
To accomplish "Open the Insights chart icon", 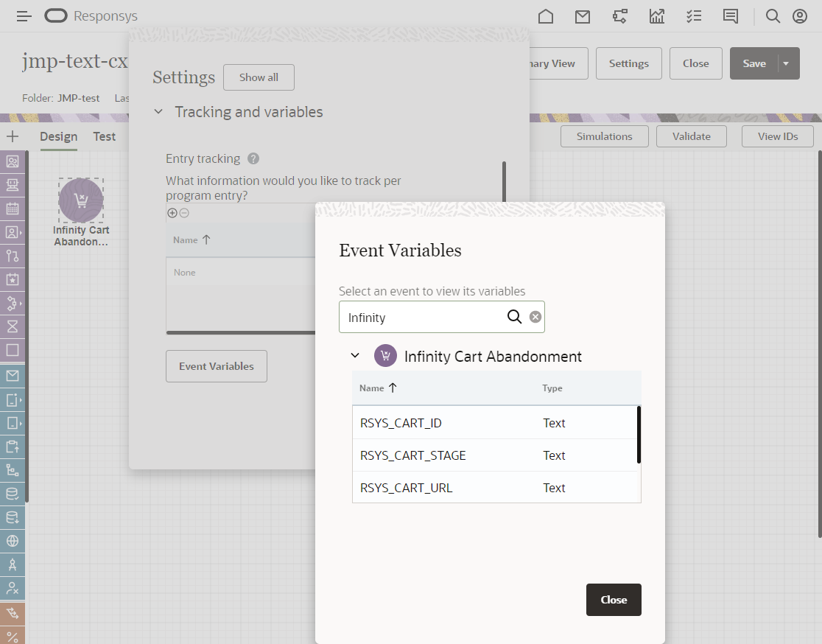I will [x=657, y=16].
